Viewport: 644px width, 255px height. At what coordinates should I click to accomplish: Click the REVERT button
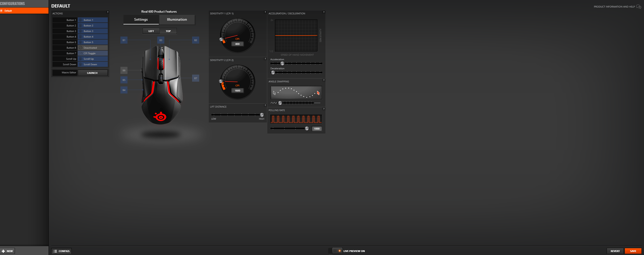coord(615,251)
